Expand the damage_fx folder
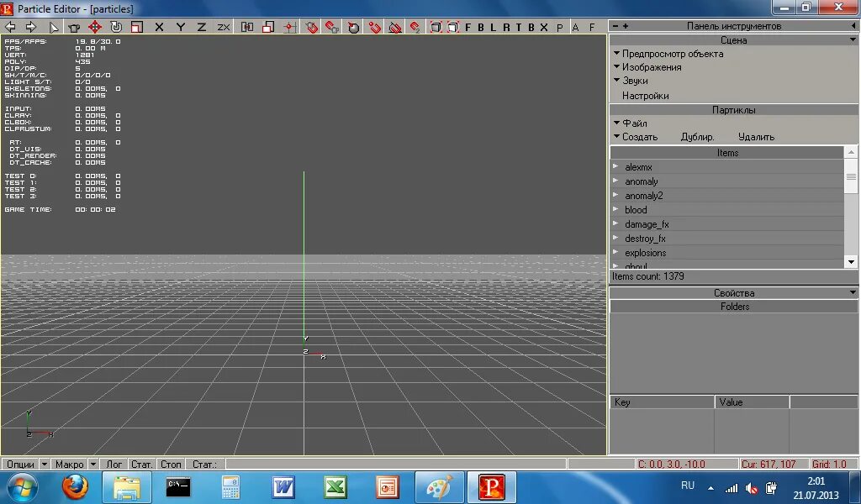Screen dimensions: 861x504 [x=615, y=223]
